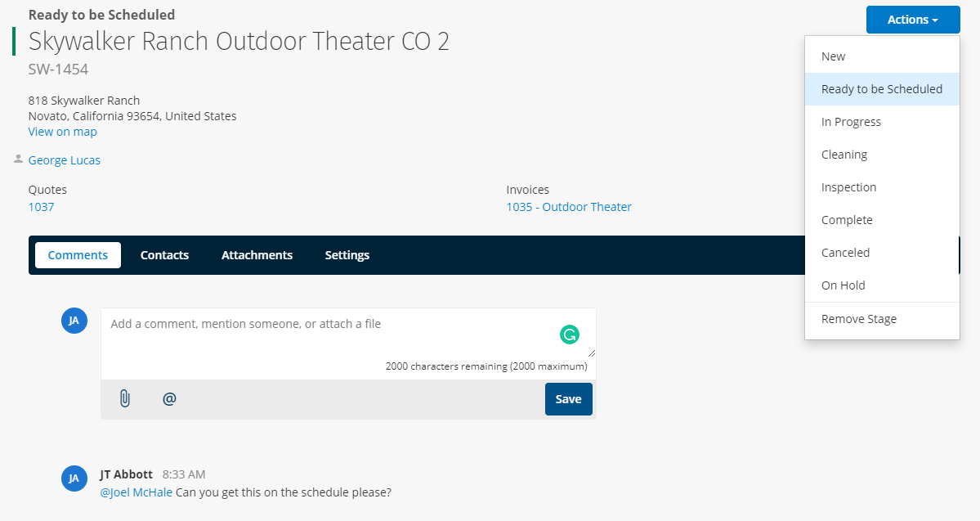The image size is (980, 521).
Task: Select the Ready to be Scheduled status heading
Action: point(101,15)
